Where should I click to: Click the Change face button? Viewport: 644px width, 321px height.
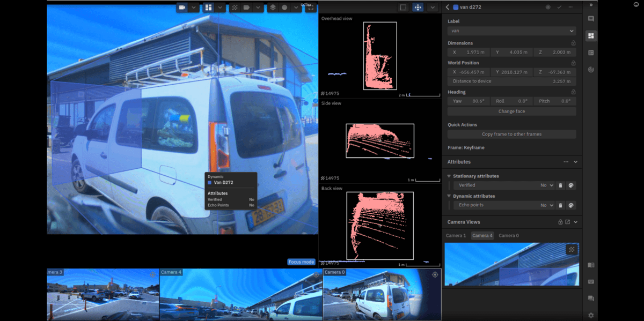click(511, 111)
